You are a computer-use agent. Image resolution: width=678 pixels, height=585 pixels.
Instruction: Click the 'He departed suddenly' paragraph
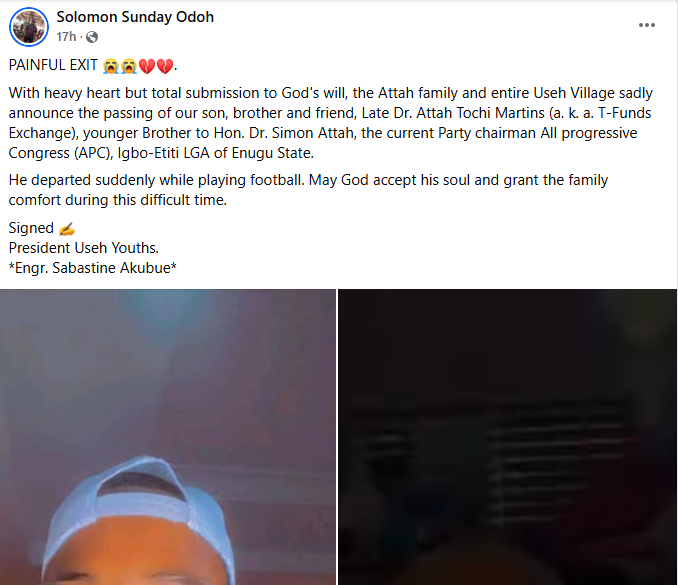point(308,190)
